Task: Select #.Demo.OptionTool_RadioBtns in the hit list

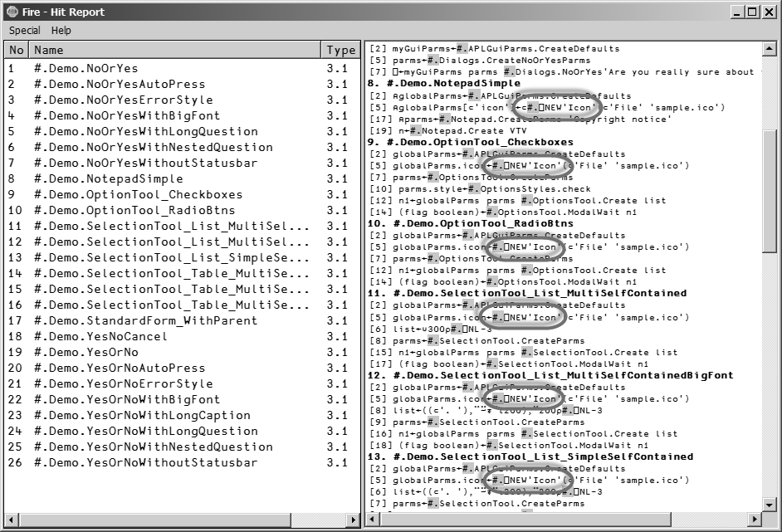Action: 182,211
